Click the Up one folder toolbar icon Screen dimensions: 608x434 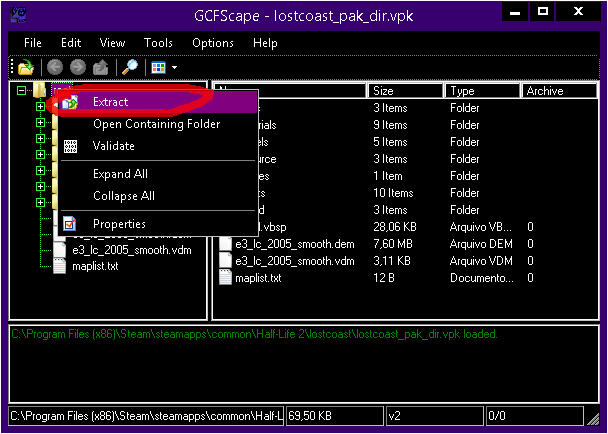click(100, 67)
